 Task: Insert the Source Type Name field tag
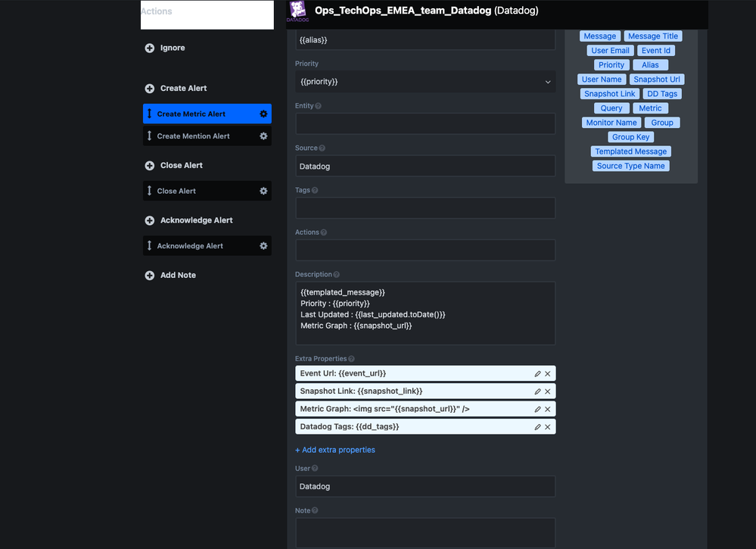pos(630,167)
